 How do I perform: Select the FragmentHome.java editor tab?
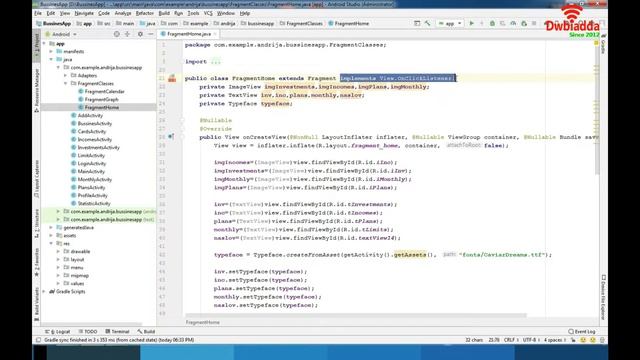189,34
